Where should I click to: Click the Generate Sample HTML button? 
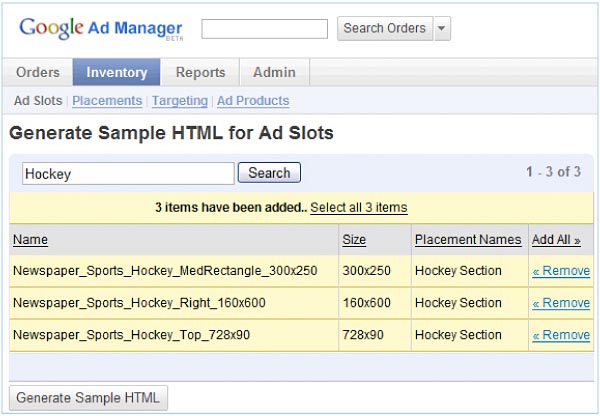pos(88,398)
